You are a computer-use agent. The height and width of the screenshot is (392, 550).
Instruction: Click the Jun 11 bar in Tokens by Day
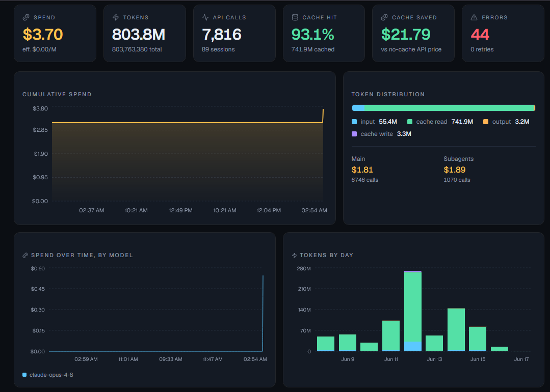tap(391, 336)
